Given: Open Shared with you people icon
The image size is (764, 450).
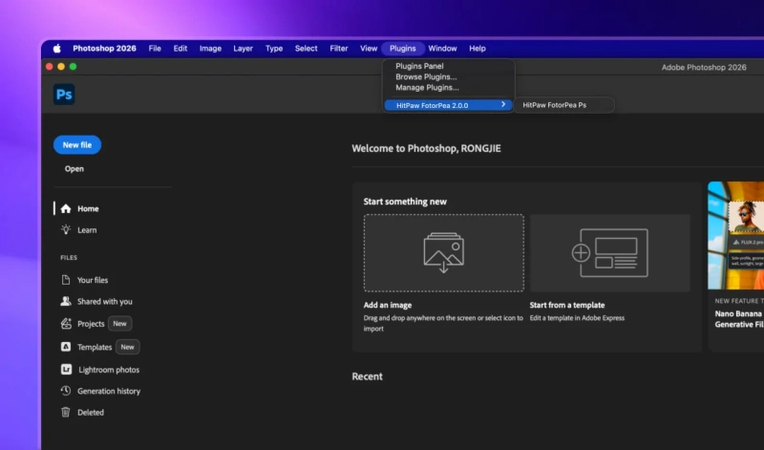Looking at the screenshot, I should coord(66,301).
